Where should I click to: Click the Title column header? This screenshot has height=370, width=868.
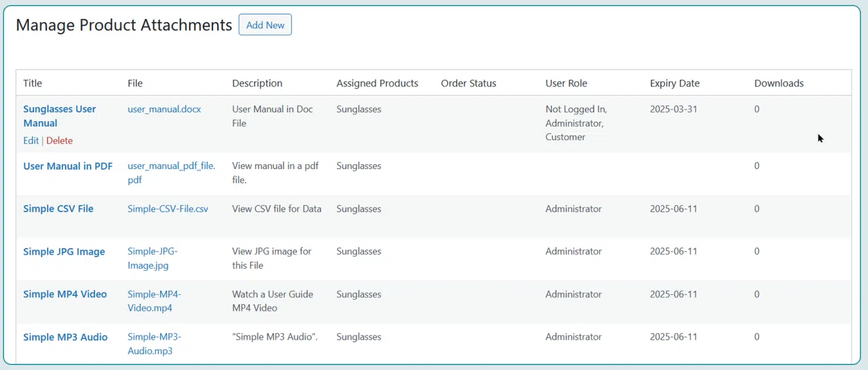pos(33,84)
